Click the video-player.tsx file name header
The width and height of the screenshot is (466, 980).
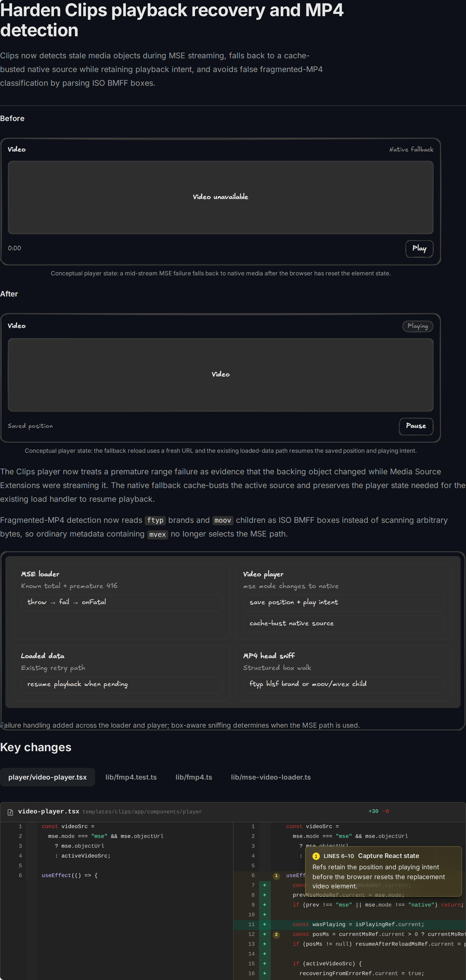49,811
